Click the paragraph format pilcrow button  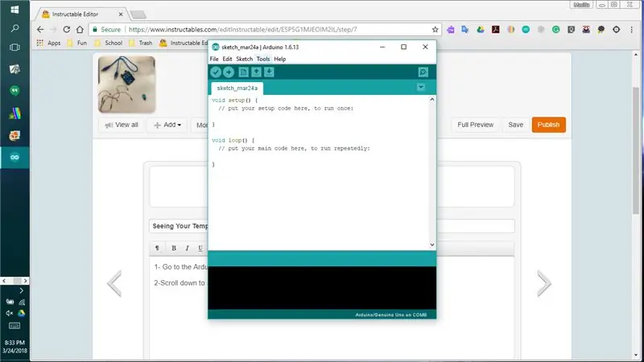[x=157, y=248]
